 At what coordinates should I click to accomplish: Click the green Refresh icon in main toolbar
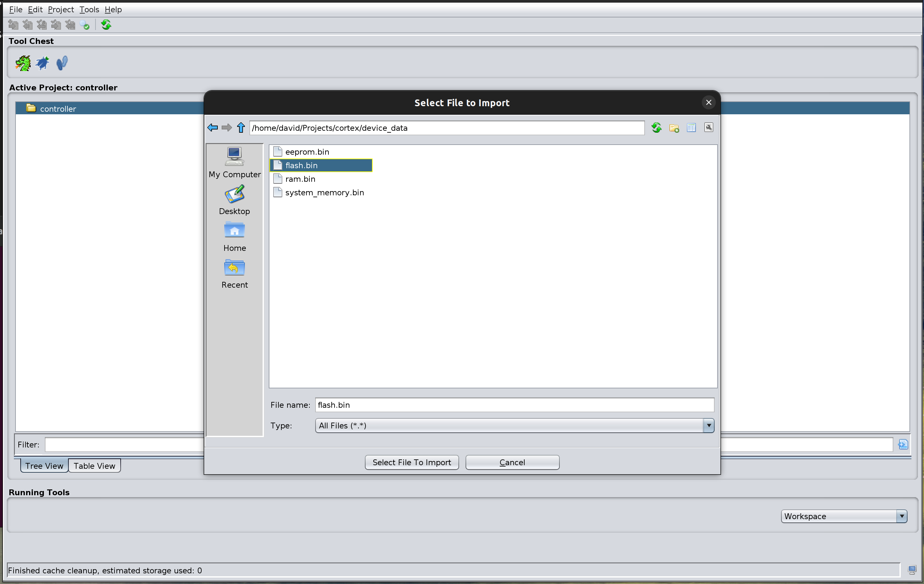click(106, 25)
